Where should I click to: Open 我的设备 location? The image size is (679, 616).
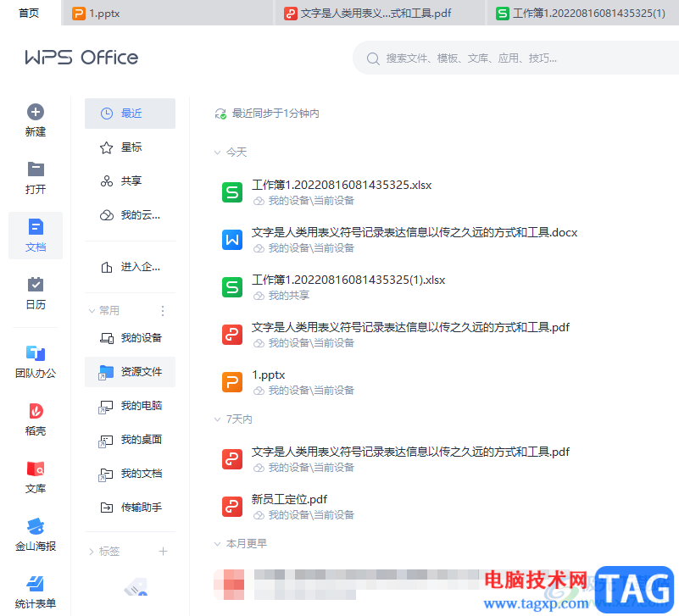(x=130, y=337)
